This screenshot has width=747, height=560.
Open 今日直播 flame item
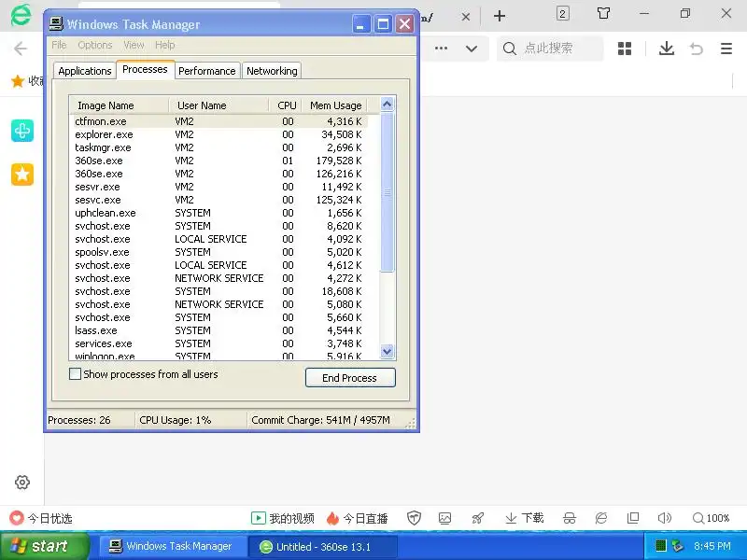point(357,518)
